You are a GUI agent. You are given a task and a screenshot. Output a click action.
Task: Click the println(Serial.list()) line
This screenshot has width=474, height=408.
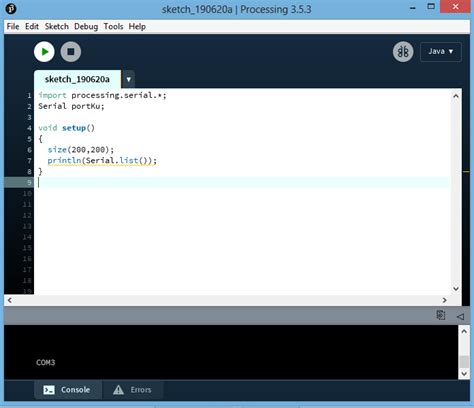tap(102, 161)
